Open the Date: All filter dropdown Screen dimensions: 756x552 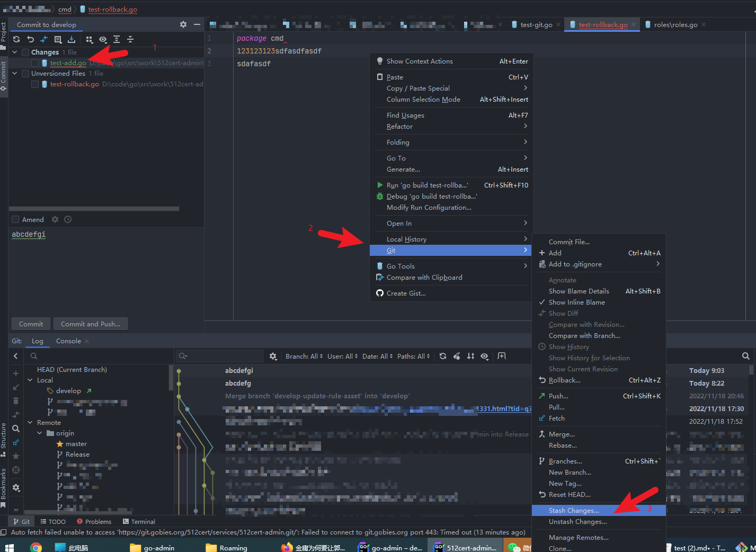click(x=377, y=357)
